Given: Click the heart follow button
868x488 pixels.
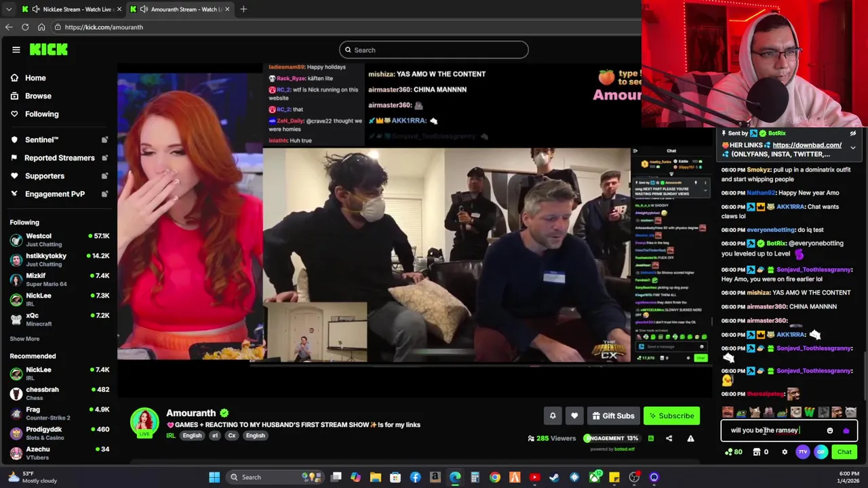Looking at the screenshot, I should click(x=574, y=416).
